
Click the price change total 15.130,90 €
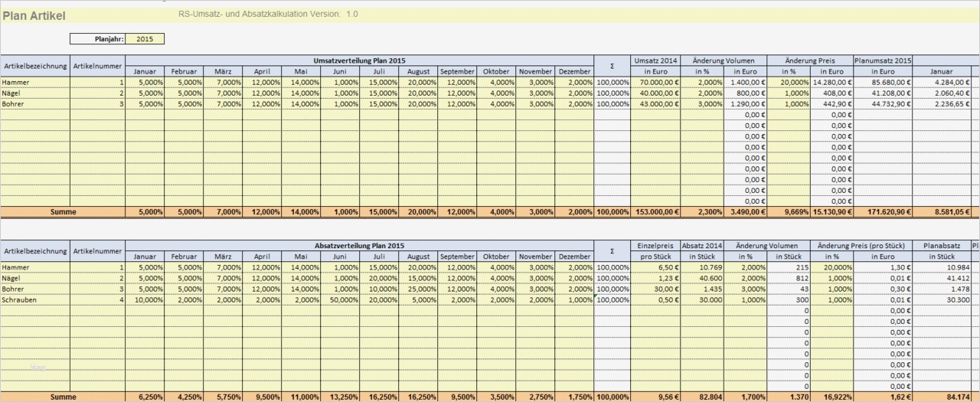click(x=832, y=211)
